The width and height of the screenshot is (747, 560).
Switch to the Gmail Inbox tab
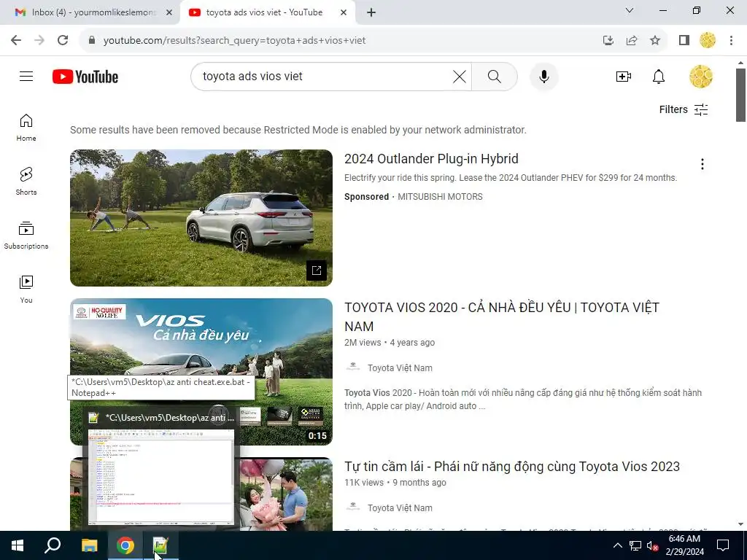pos(88,12)
